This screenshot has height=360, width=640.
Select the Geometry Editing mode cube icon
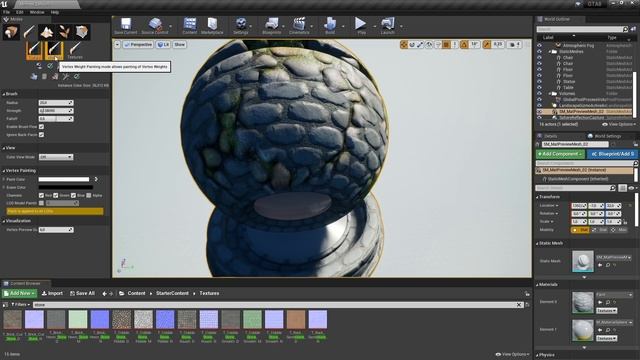(82, 32)
